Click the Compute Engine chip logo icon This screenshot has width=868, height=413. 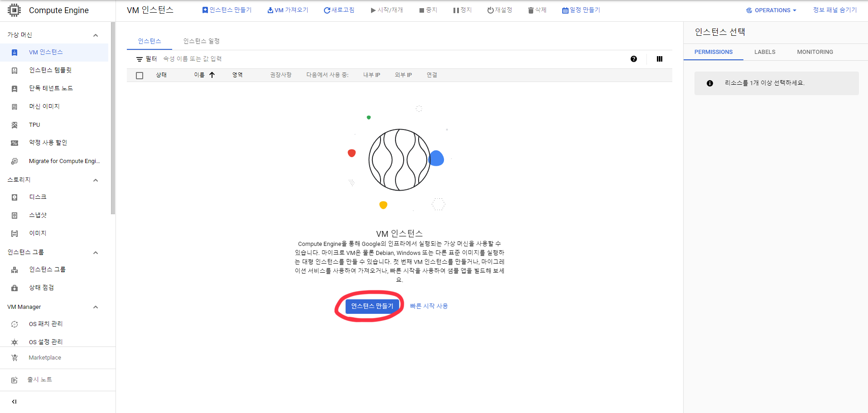14,10
